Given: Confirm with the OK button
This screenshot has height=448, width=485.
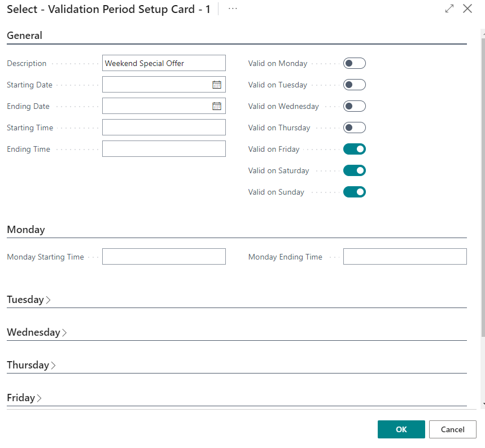Looking at the screenshot, I should (401, 429).
